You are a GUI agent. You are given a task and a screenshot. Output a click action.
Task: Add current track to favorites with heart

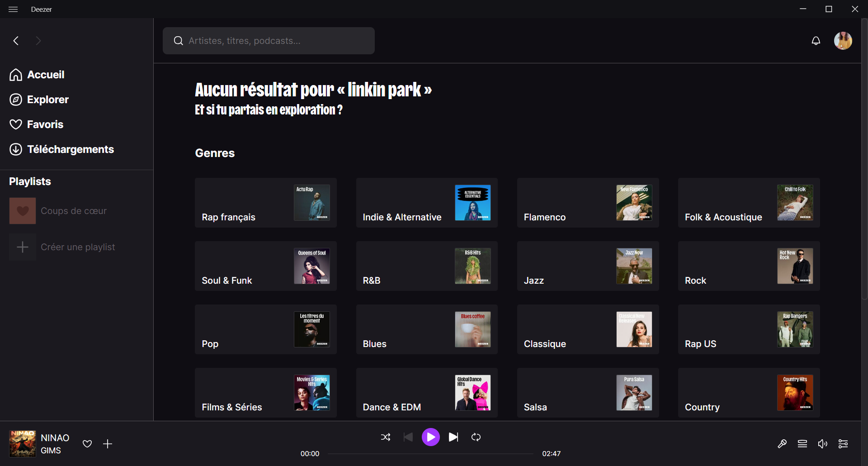click(x=87, y=444)
